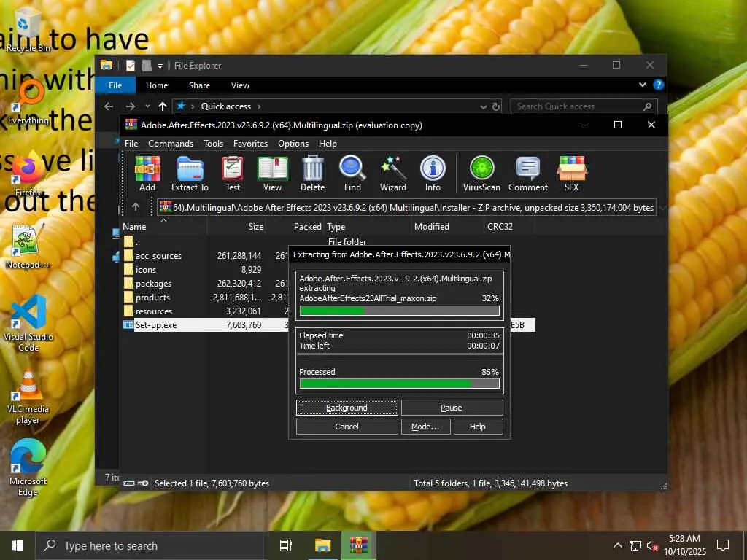Click the File Explorer taskbar icon

(x=323, y=545)
